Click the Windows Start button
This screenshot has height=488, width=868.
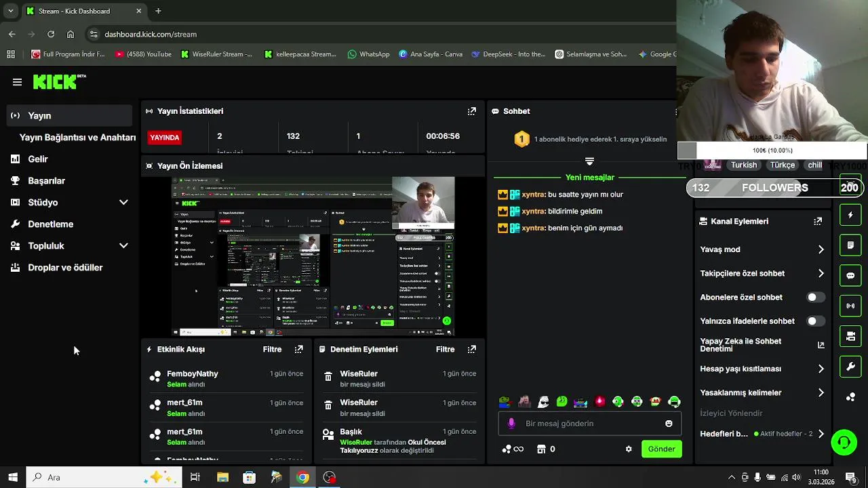pos(13,477)
